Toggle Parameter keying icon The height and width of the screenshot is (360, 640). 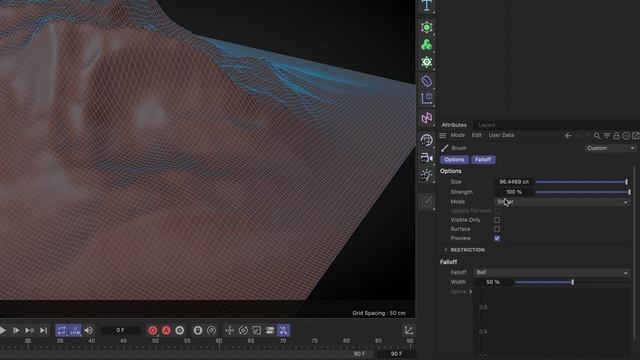coord(270,330)
